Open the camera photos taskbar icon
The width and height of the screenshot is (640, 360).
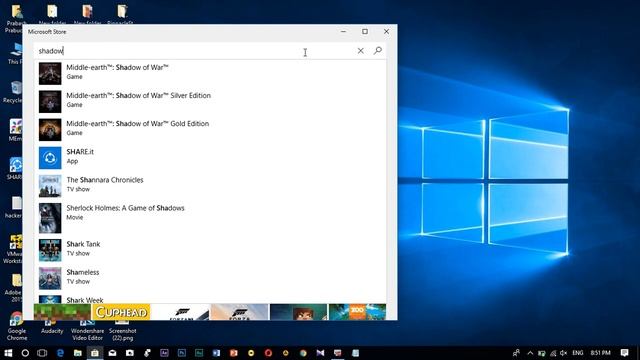point(130,353)
